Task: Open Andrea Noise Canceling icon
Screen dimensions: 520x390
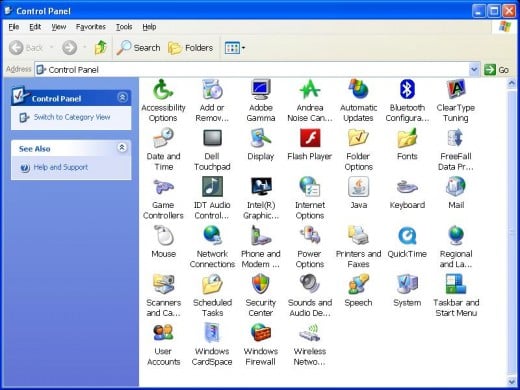Action: click(310, 90)
